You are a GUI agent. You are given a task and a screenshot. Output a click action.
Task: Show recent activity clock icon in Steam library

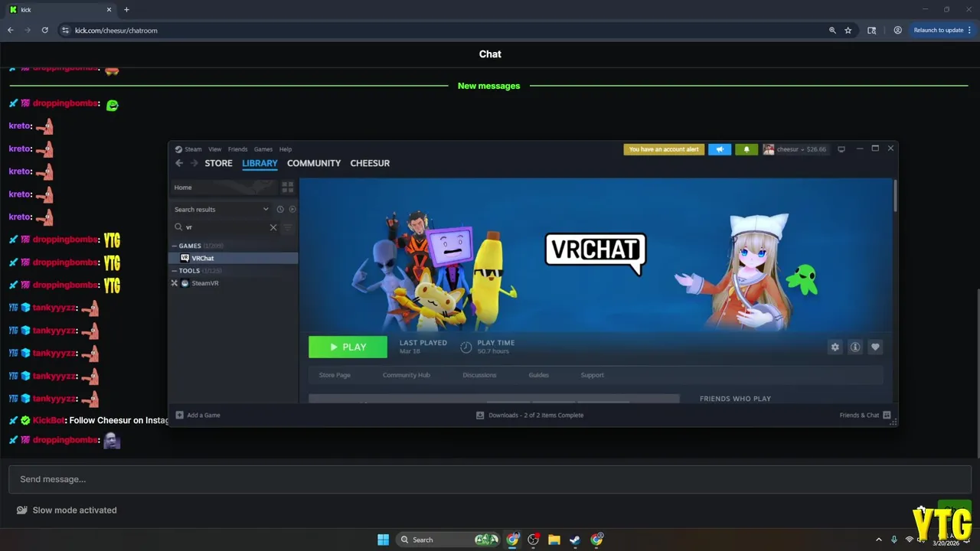click(x=280, y=209)
